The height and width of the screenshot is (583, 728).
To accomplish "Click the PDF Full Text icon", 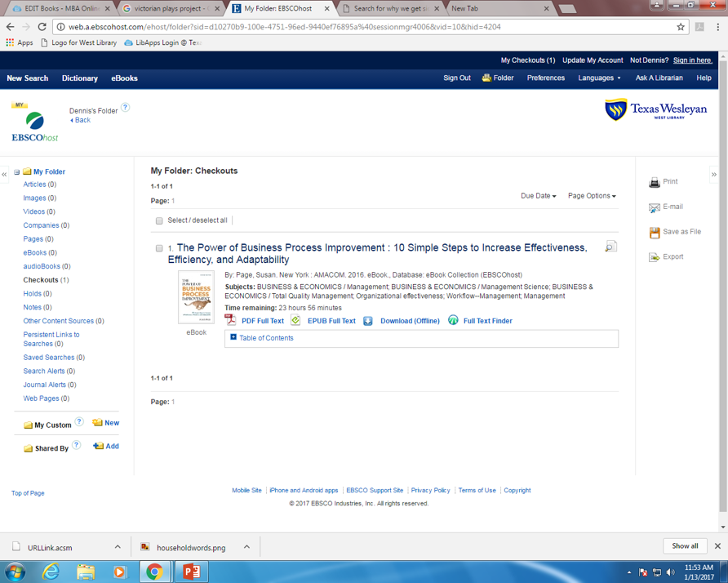I will tap(230, 320).
